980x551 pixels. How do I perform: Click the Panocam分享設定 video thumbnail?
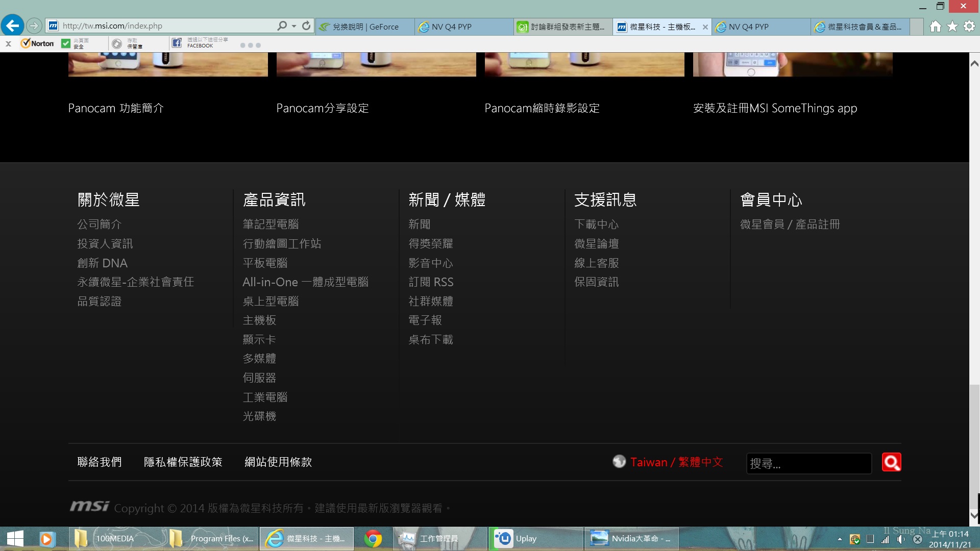pos(376,64)
